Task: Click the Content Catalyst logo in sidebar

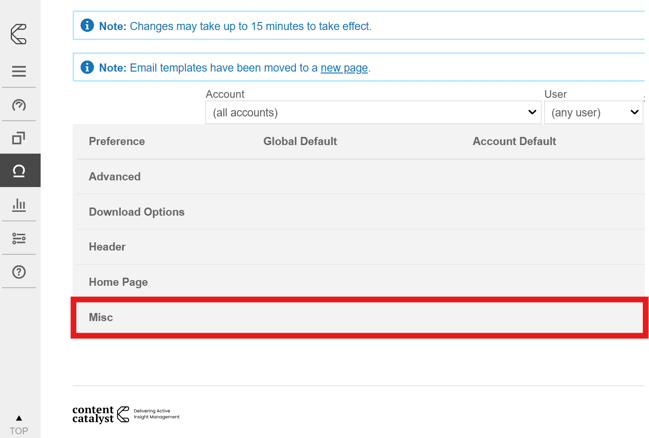Action: (19, 34)
